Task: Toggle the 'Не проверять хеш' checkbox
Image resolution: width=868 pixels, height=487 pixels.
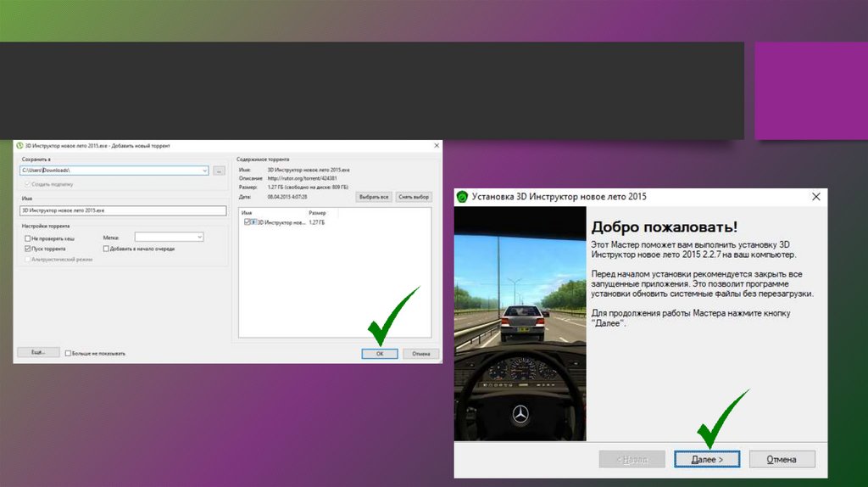Action: pyautogui.click(x=27, y=238)
